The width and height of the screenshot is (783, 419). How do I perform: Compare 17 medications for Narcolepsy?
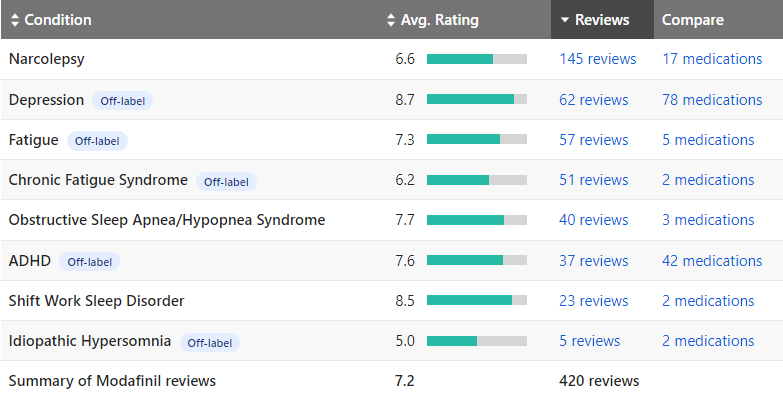[711, 59]
